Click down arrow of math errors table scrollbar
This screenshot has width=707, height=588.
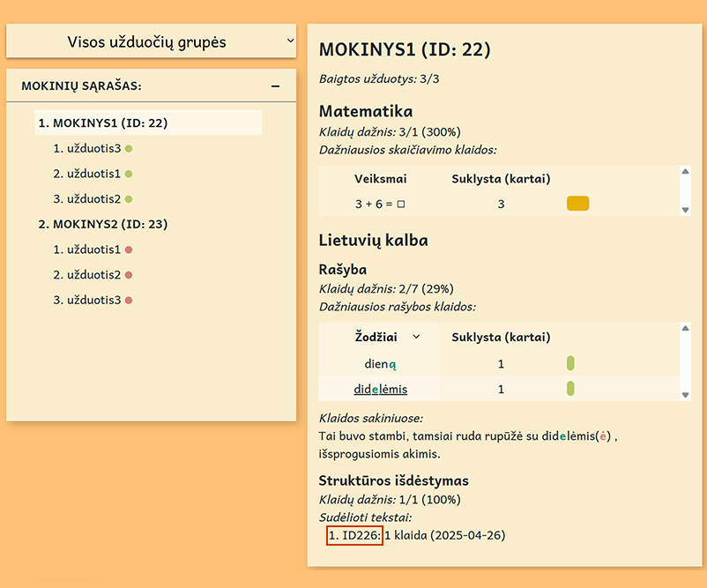[685, 210]
